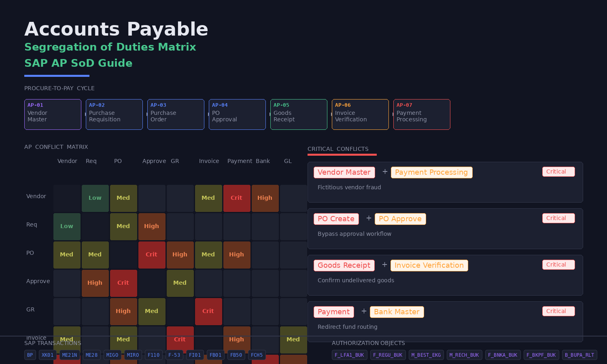Image resolution: width=607 pixels, height=364 pixels.
Task: Click the FCH5 transaction chip
Action: 257,355
